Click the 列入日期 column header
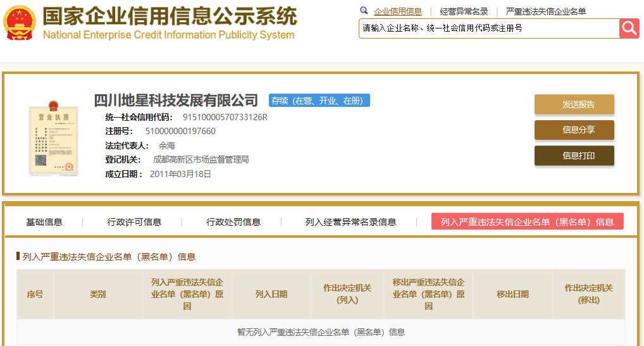This screenshot has height=346, width=644. [271, 294]
